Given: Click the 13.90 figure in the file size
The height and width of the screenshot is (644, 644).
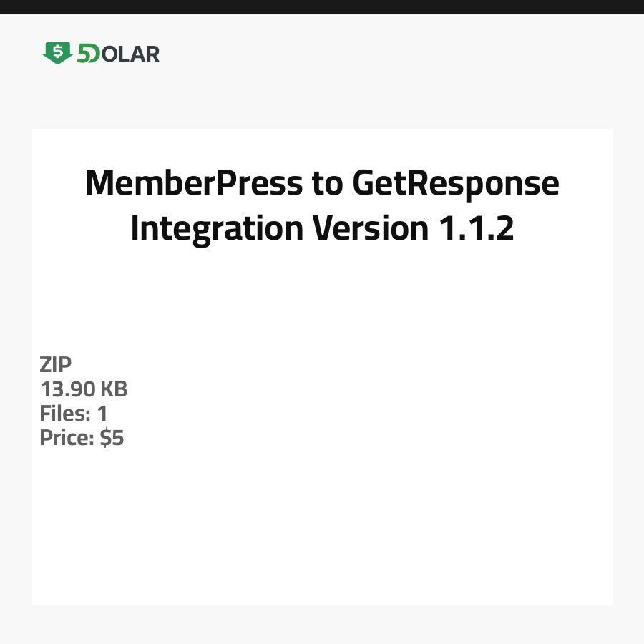Looking at the screenshot, I should 67,389.
